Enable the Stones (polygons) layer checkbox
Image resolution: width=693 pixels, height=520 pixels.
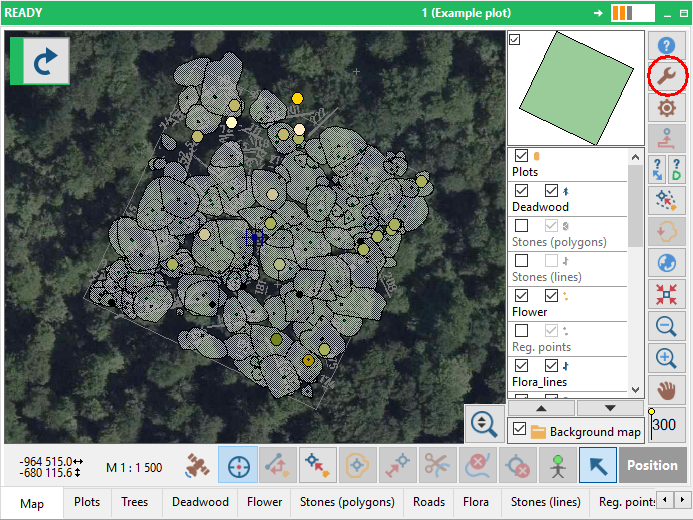(x=521, y=226)
